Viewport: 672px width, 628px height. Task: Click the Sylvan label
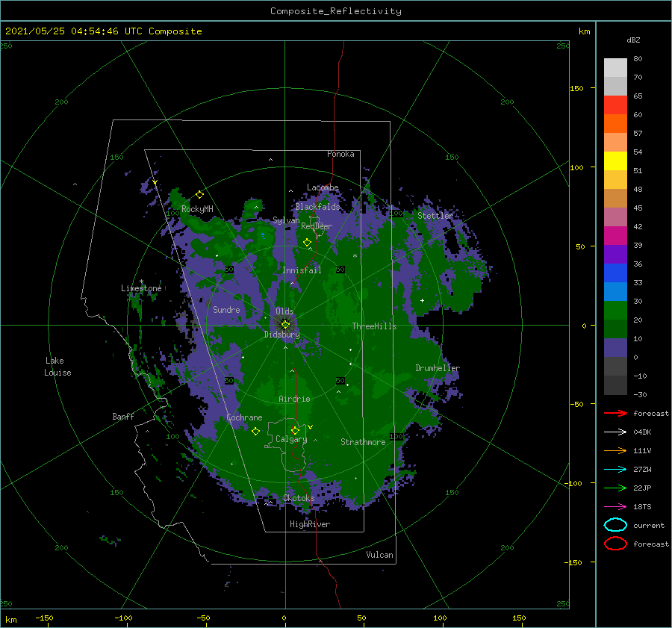point(286,220)
